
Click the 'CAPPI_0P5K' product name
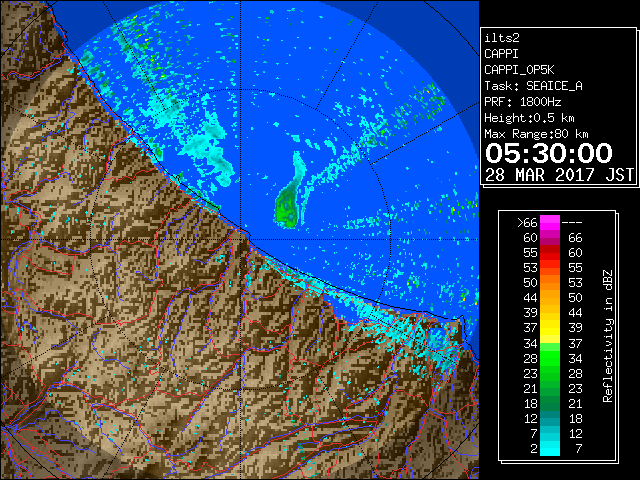[519, 70]
